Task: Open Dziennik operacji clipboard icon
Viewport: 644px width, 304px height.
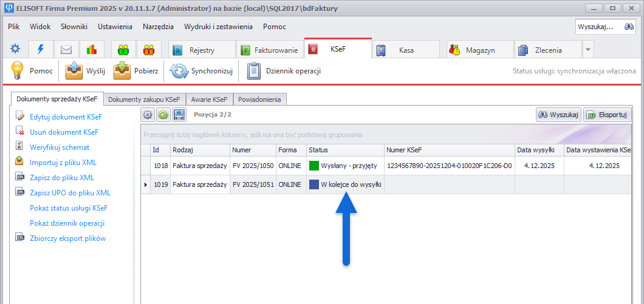Action: click(253, 71)
